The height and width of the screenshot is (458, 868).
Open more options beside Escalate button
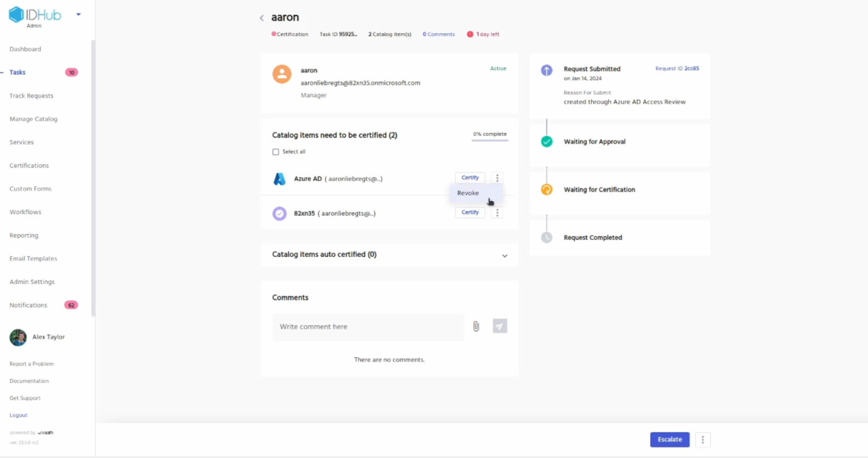[703, 440]
